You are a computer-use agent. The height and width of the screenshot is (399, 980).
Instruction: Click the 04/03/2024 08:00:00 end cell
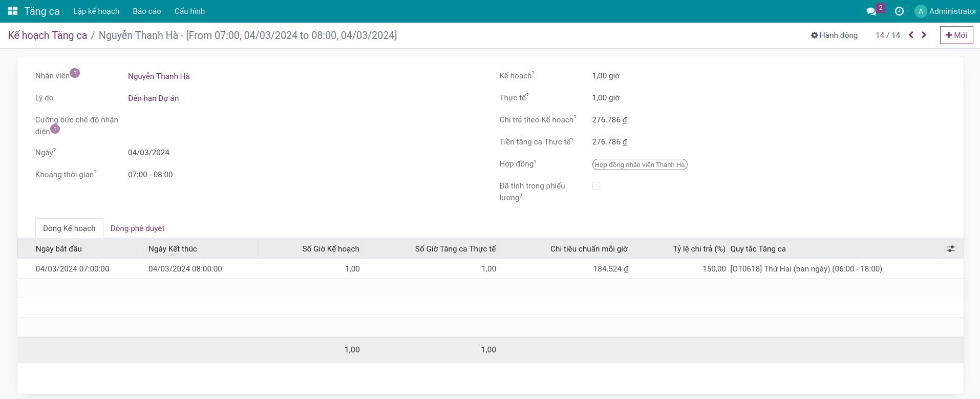click(202, 269)
